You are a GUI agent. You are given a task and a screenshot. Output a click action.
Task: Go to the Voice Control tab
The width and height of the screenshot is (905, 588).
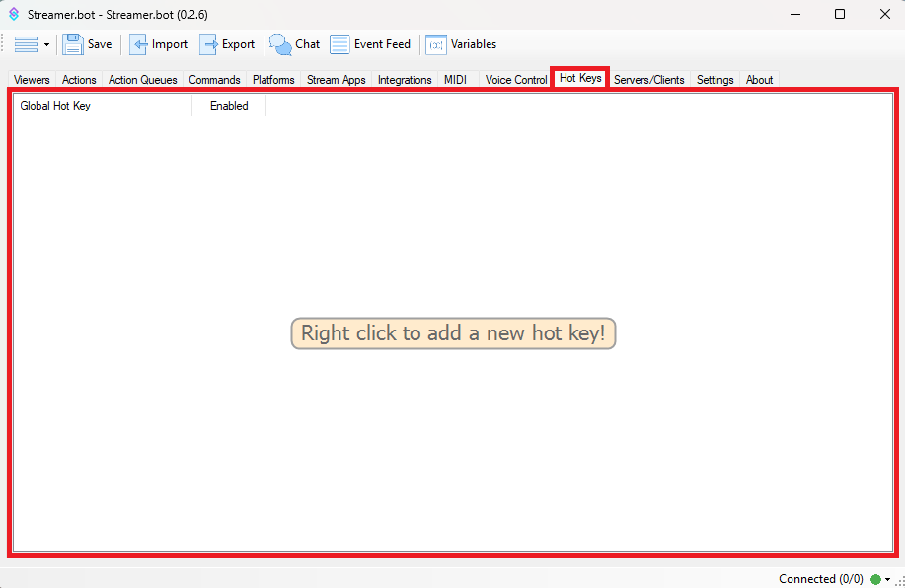(x=515, y=80)
